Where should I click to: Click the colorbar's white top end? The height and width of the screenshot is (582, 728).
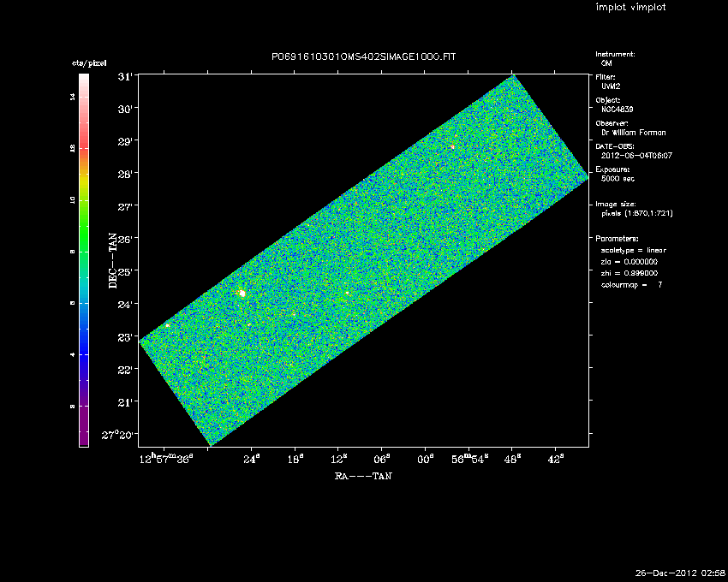coord(84,79)
